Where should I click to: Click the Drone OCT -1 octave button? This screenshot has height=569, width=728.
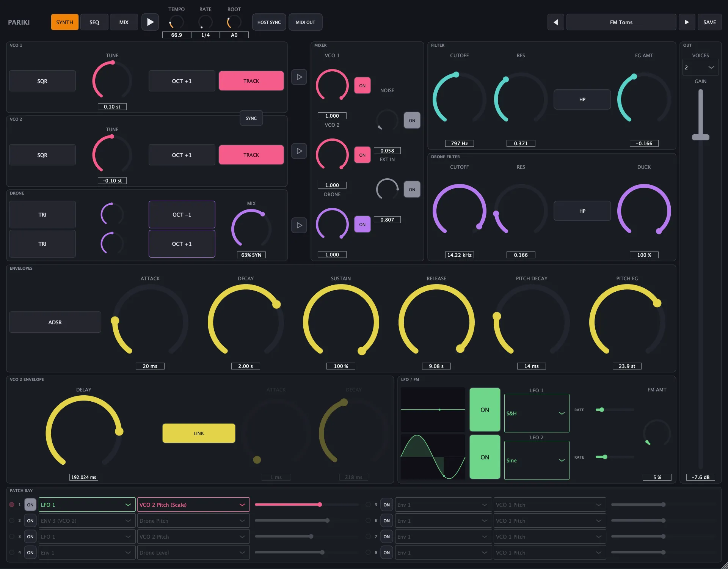coord(182,214)
